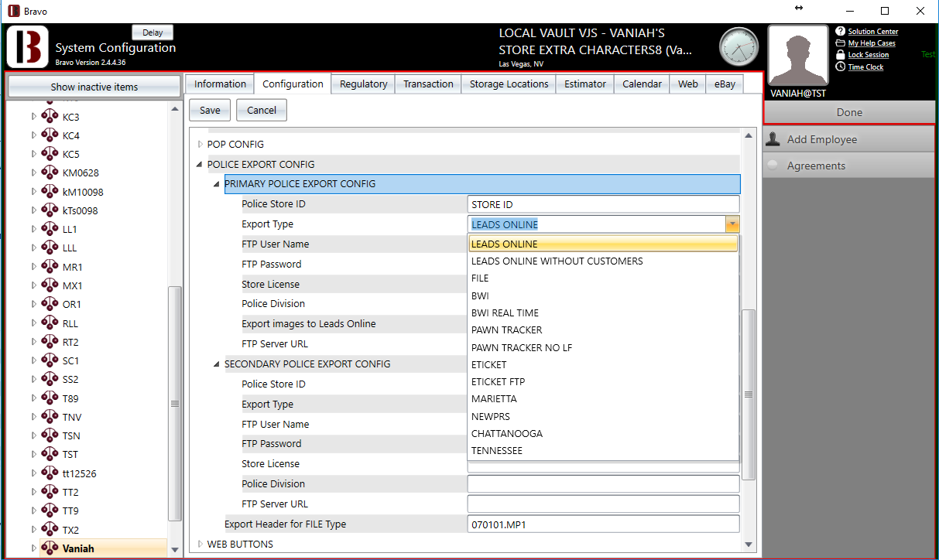Screen dimensions: 939x560
Task: Click the analog clock icon
Action: [x=739, y=47]
